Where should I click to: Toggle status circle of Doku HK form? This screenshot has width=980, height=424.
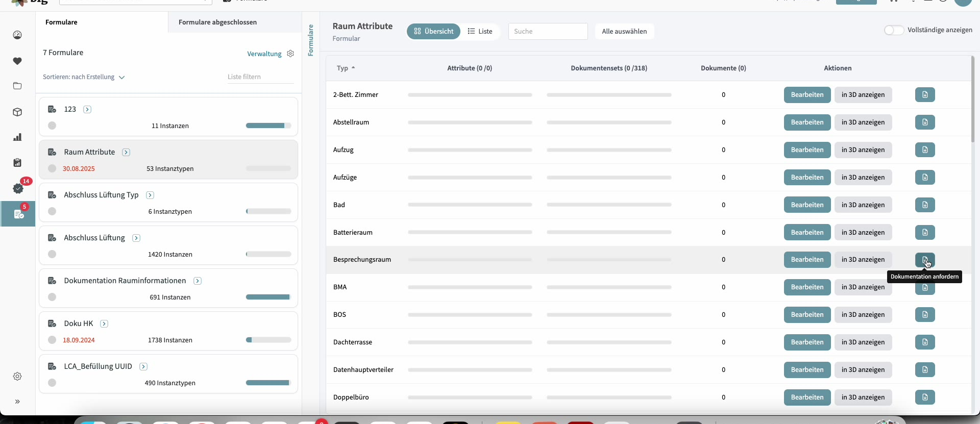[x=52, y=340]
